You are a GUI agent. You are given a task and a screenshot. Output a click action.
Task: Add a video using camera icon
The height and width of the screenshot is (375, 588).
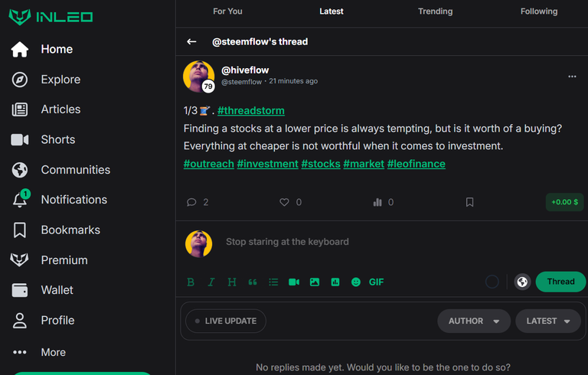pos(294,282)
